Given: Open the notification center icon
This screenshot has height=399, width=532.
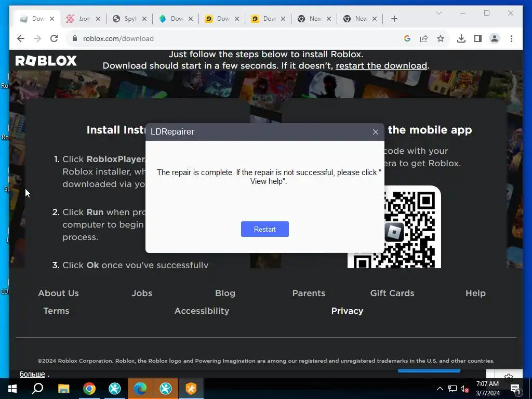Looking at the screenshot, I should point(515,389).
